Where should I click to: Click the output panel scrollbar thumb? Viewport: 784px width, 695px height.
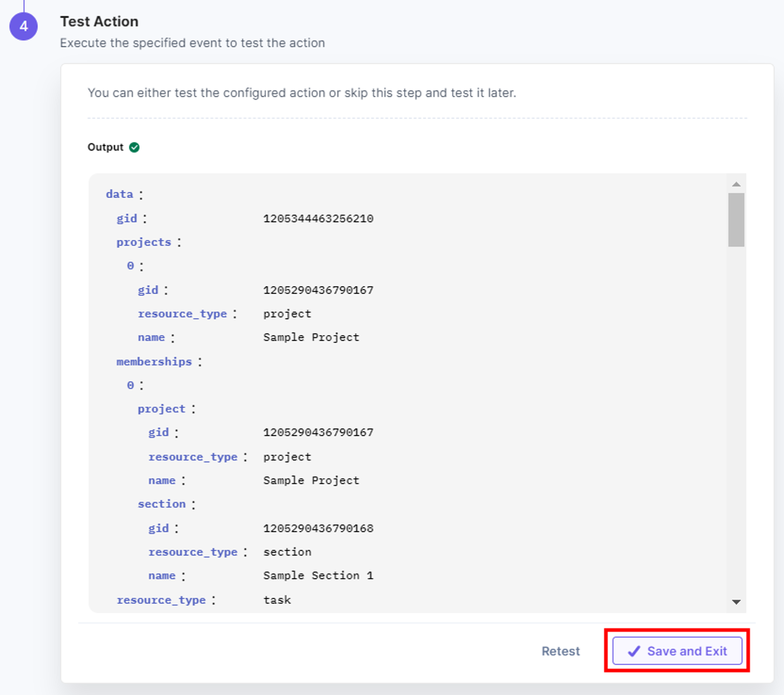coord(736,220)
